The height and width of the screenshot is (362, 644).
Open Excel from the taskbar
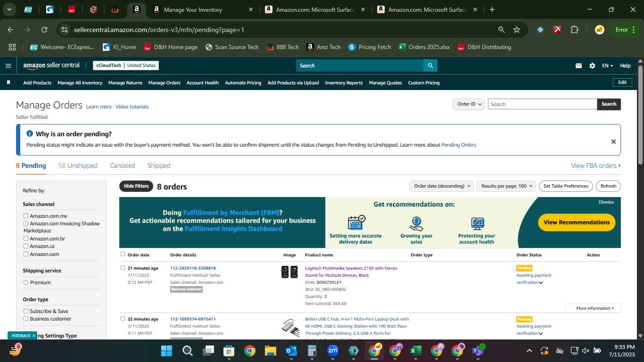415,351
